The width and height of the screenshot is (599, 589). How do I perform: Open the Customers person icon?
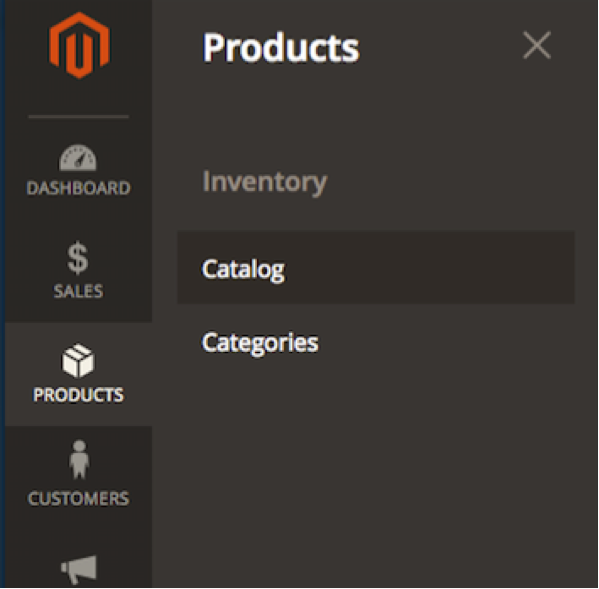click(x=79, y=460)
